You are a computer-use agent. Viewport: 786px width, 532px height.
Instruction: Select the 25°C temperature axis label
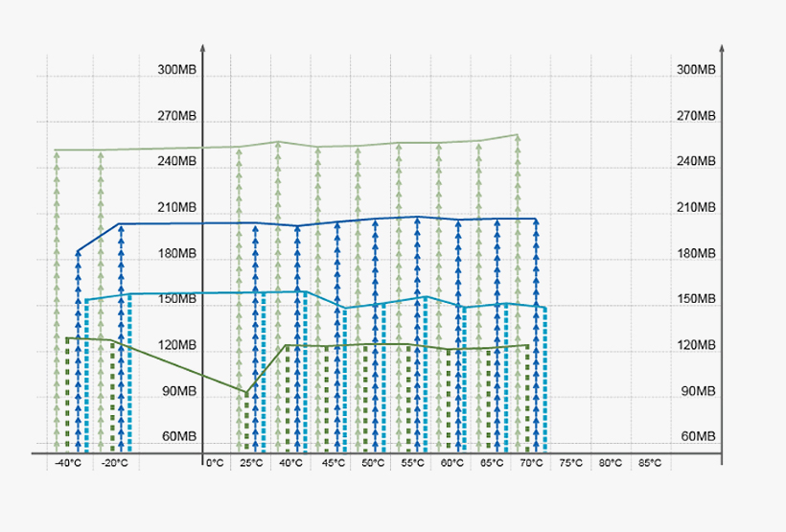[251, 463]
